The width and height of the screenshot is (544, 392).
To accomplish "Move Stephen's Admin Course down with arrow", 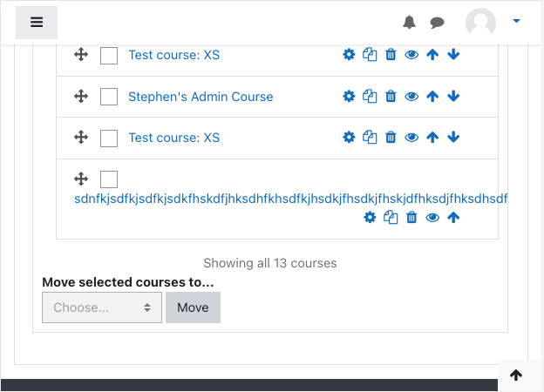I will (x=453, y=96).
